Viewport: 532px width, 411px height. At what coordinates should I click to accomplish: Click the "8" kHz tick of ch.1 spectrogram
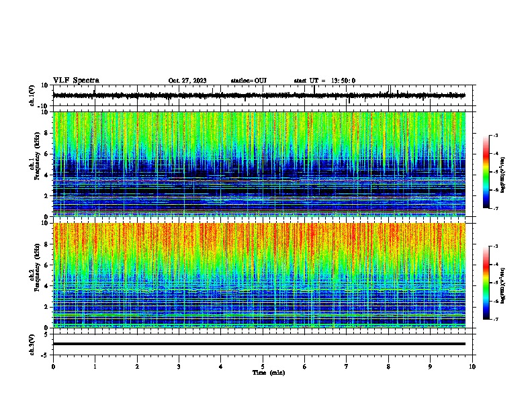pos(46,133)
